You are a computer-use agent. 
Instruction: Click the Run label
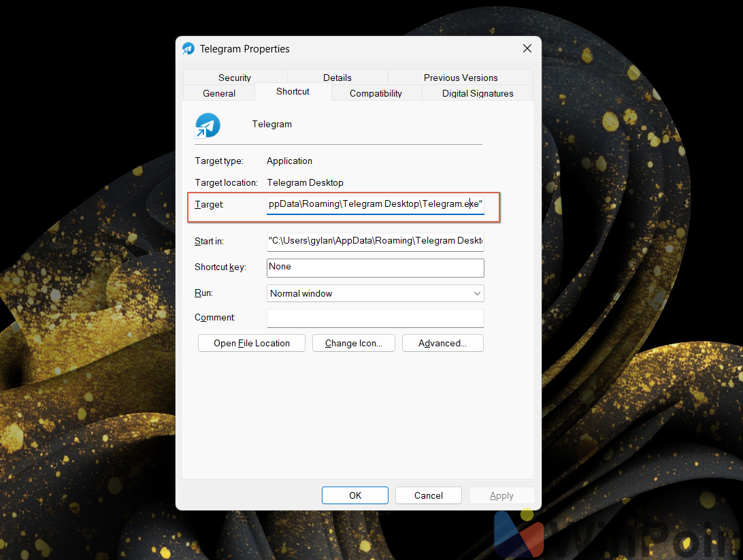203,293
